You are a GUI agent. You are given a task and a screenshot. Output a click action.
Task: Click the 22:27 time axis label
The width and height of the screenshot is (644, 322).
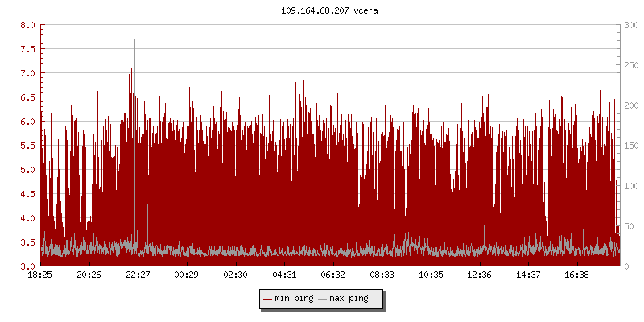click(138, 275)
